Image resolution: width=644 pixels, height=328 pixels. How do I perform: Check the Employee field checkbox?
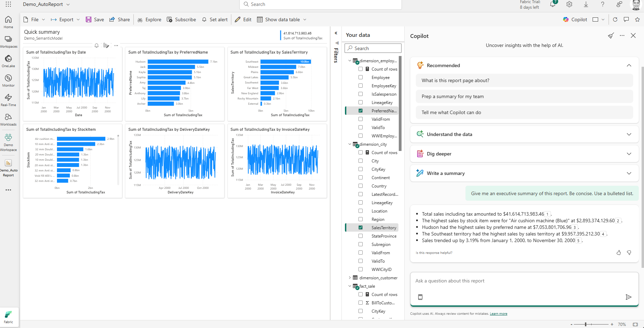point(361,77)
